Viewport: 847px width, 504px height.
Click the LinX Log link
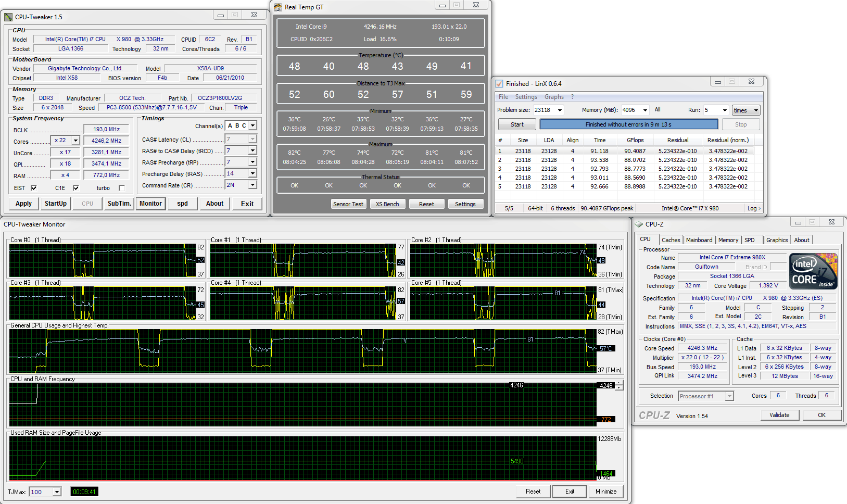coord(754,208)
